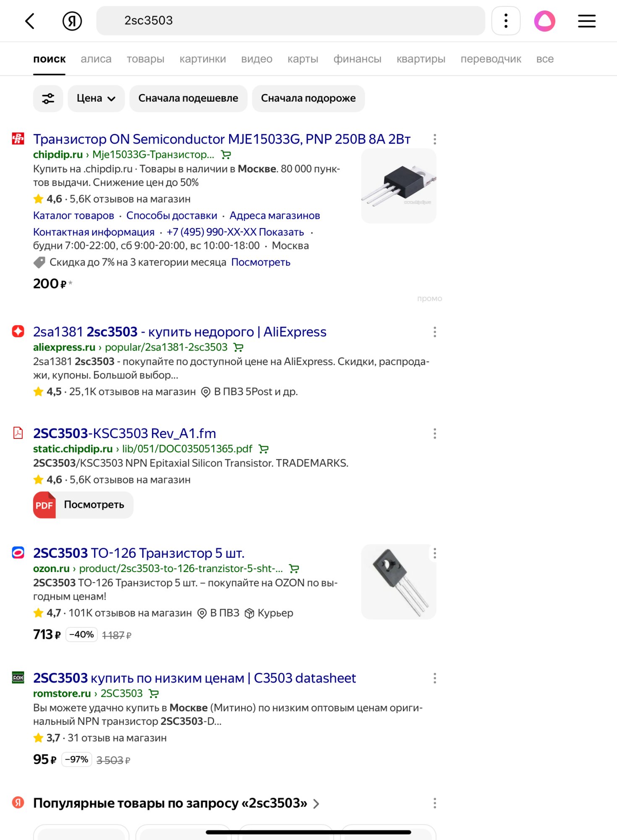The height and width of the screenshot is (840, 617).
Task: Open the Адреса магазинов sitelink
Action: pos(275,215)
